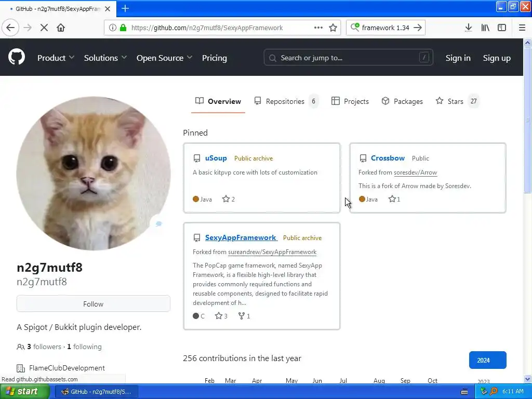
Task: Bookmark this page with the star
Action: click(333, 28)
